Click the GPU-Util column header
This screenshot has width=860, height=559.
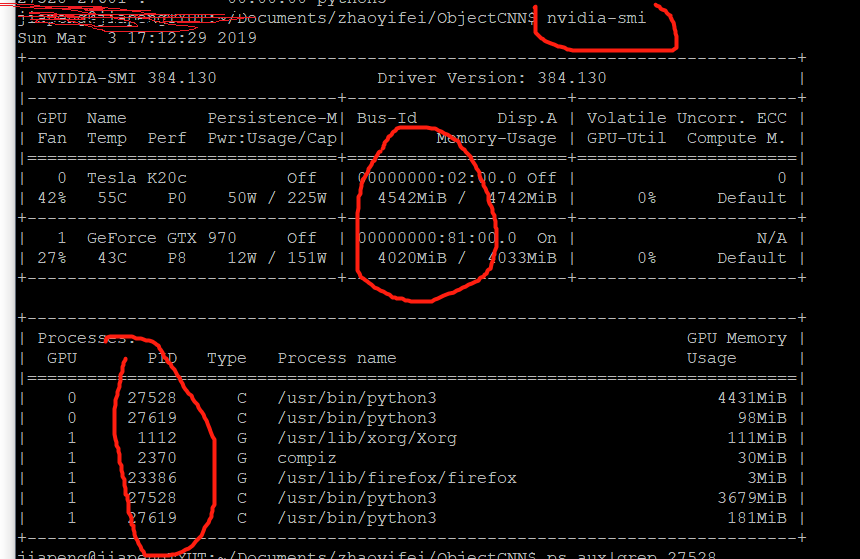[x=626, y=138]
